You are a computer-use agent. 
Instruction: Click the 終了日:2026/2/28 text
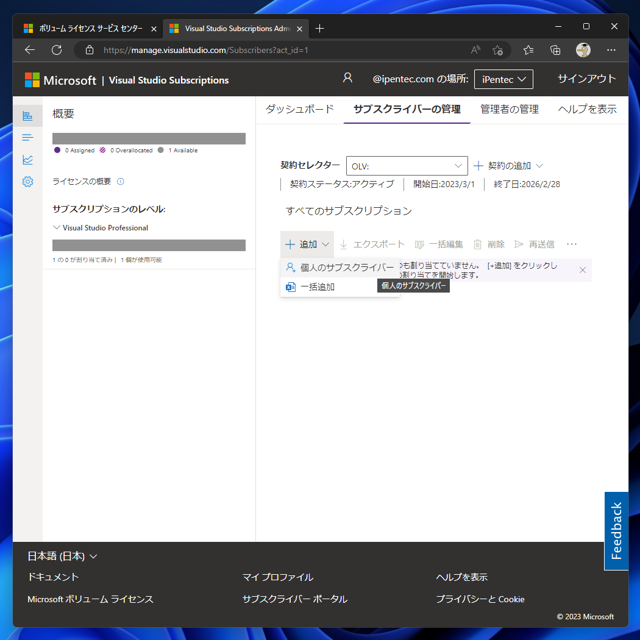pyautogui.click(x=527, y=184)
